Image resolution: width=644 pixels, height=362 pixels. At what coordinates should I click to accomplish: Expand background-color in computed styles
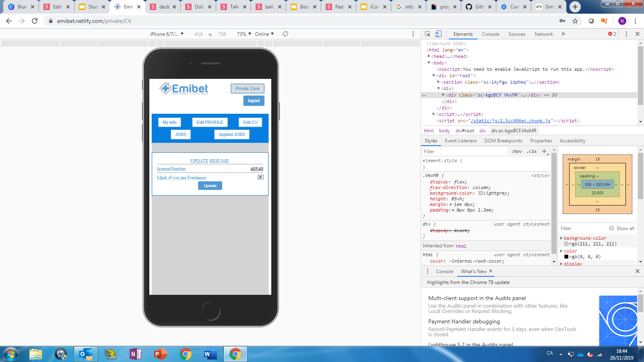click(x=561, y=238)
